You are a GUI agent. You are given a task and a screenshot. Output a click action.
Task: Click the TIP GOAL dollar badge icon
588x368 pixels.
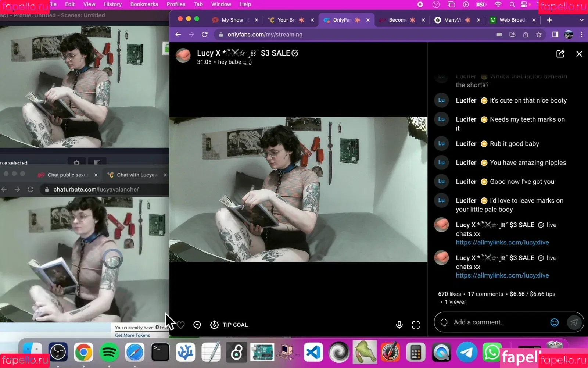click(214, 325)
